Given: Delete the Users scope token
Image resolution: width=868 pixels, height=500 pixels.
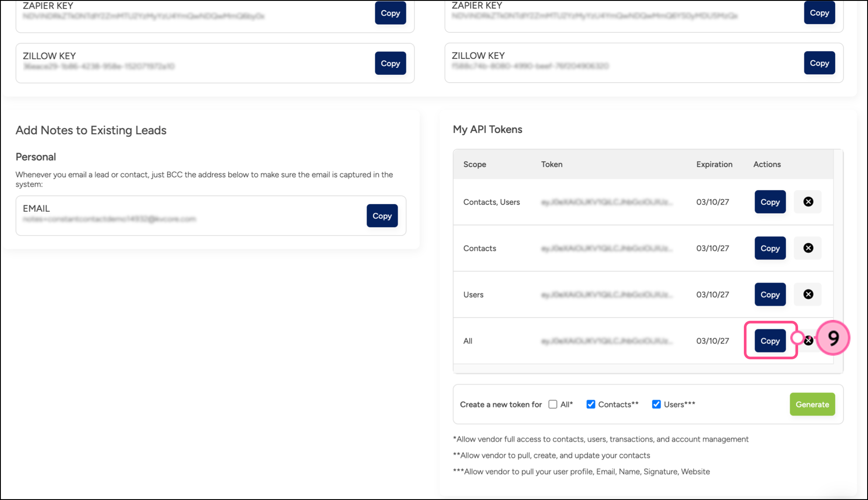Looking at the screenshot, I should point(808,294).
